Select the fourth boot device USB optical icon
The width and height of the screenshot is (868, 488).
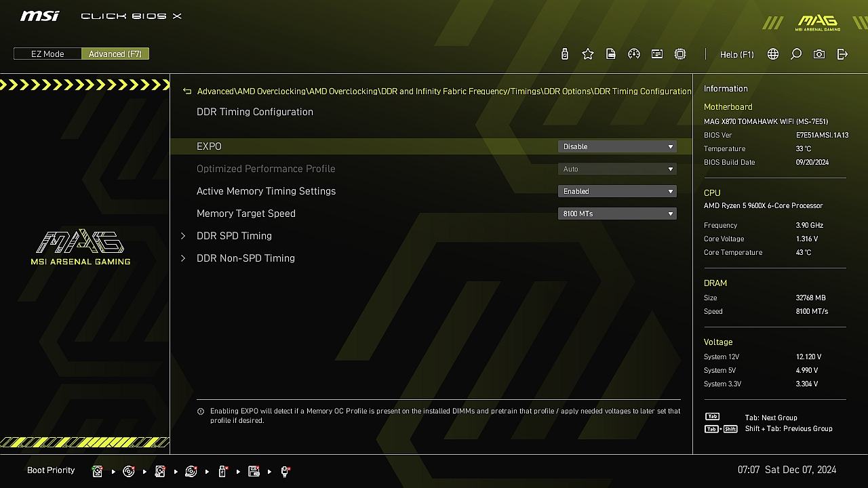(191, 471)
